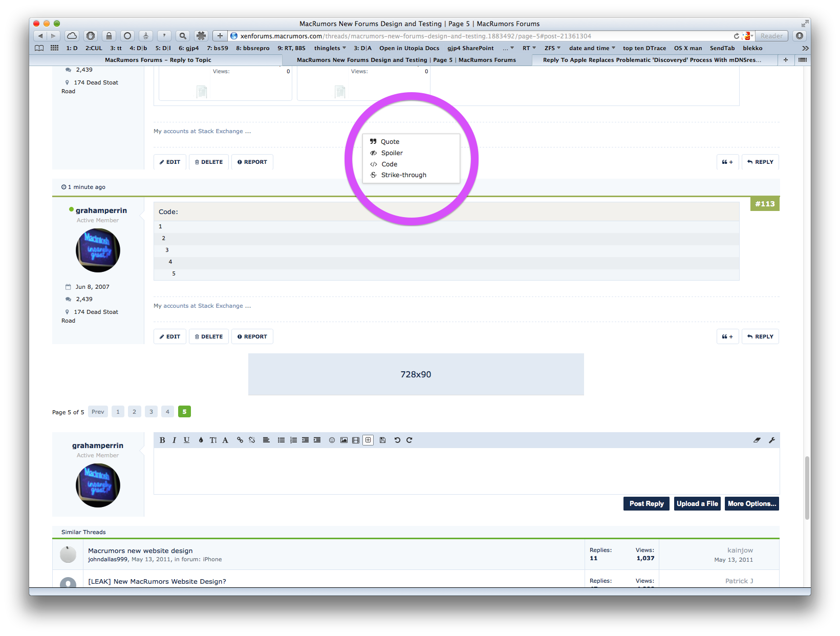Open the smilies picker in the editor
Image resolution: width=840 pixels, height=636 pixels.
tap(332, 440)
